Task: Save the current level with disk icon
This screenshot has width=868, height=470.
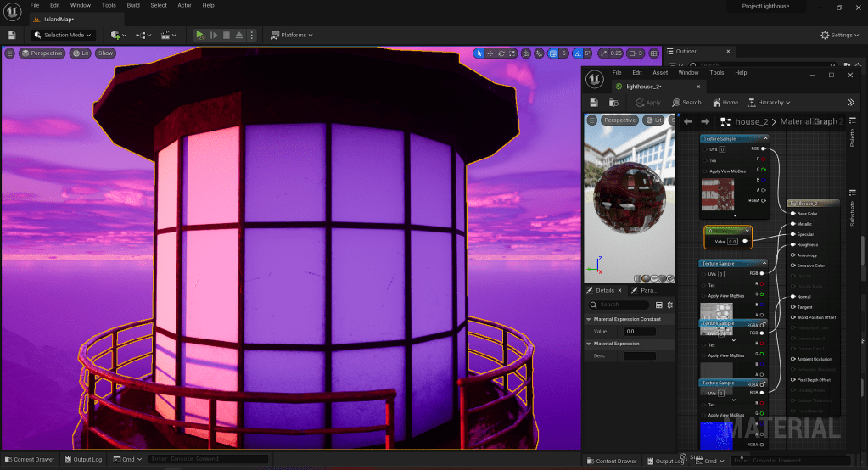Action: 12,35
